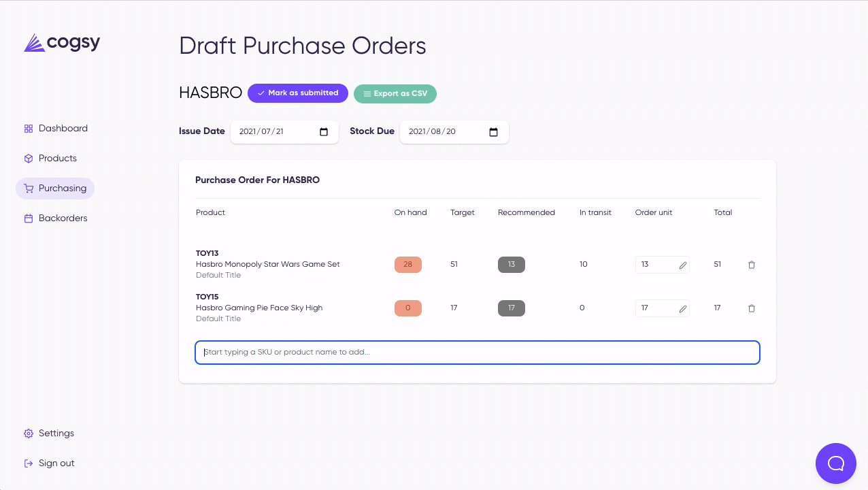Delete the TOY13 row with trash icon
The image size is (868, 490).
pyautogui.click(x=752, y=265)
